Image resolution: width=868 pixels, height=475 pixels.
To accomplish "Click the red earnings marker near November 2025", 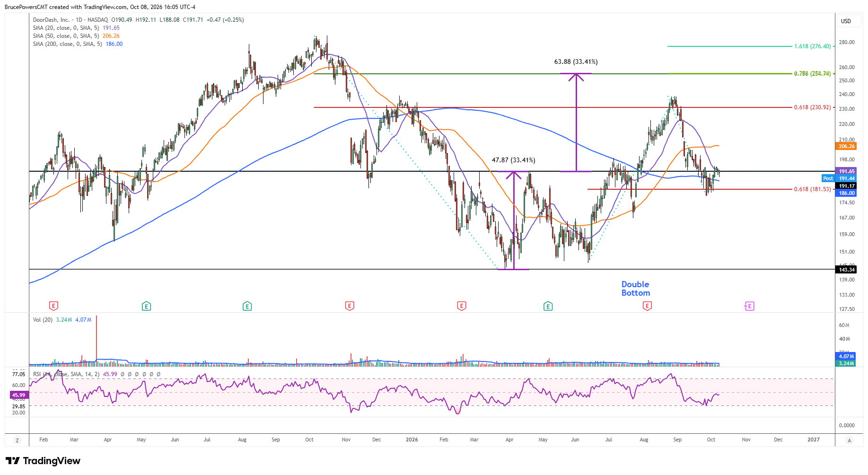I will tap(350, 306).
